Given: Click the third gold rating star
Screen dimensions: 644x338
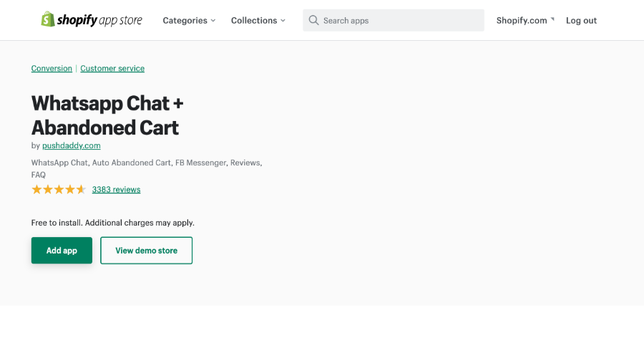Looking at the screenshot, I should coord(59,190).
